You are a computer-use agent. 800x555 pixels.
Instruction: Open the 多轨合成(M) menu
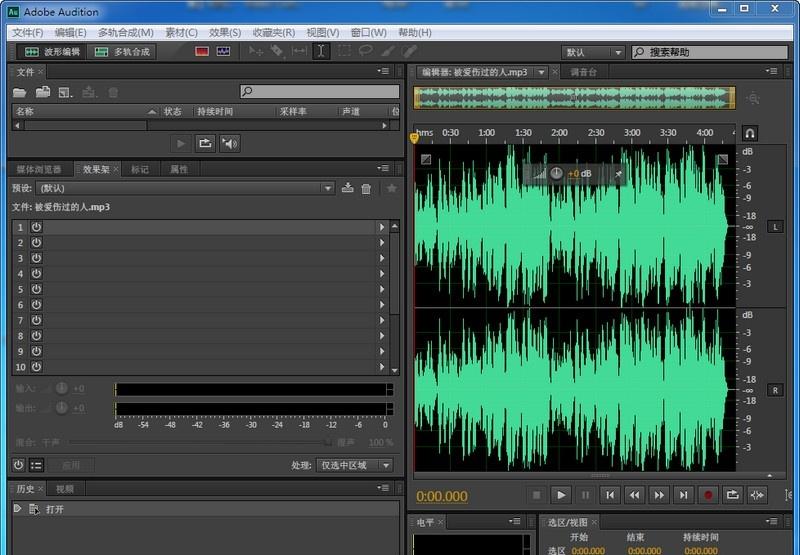click(126, 33)
